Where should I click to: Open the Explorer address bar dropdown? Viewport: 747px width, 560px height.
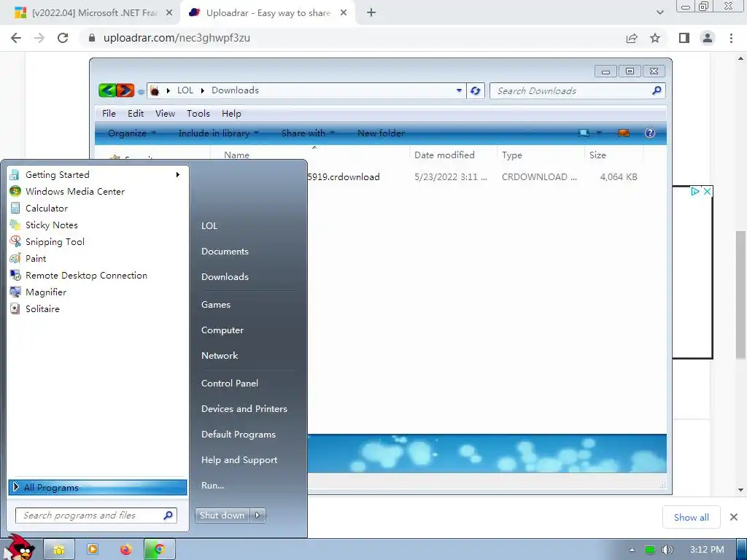(x=459, y=90)
